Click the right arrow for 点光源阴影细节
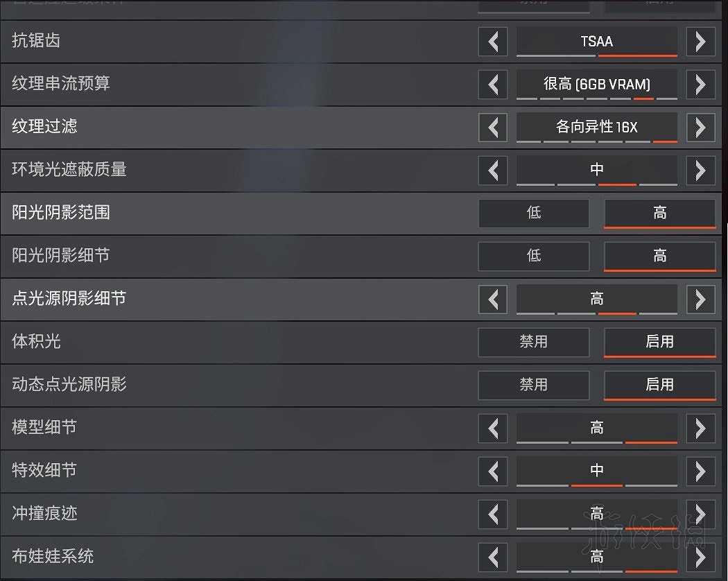The width and height of the screenshot is (728, 581). [x=701, y=299]
